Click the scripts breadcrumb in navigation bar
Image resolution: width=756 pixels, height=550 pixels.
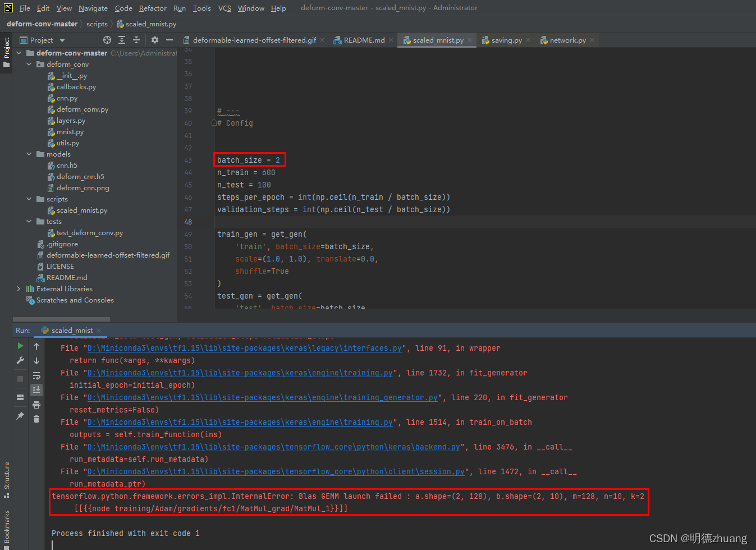[97, 24]
